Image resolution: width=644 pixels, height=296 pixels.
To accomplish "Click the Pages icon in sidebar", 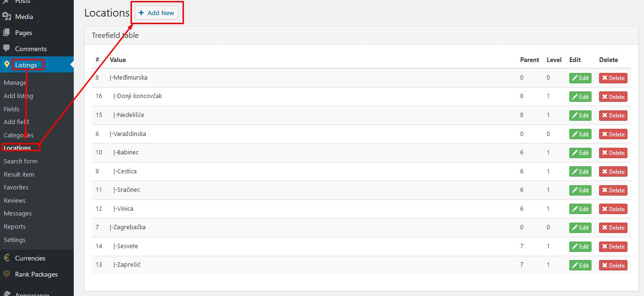I will pyautogui.click(x=7, y=33).
